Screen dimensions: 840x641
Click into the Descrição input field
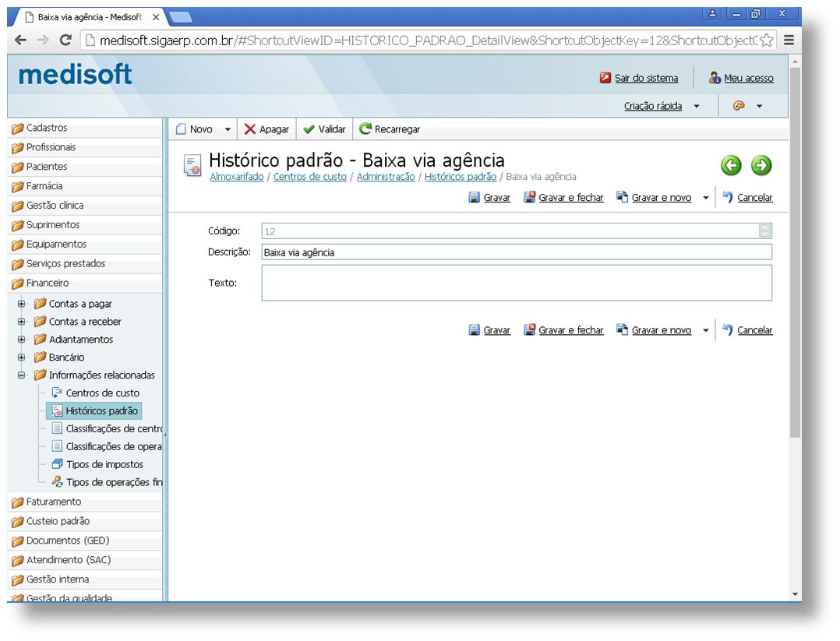pyautogui.click(x=517, y=252)
